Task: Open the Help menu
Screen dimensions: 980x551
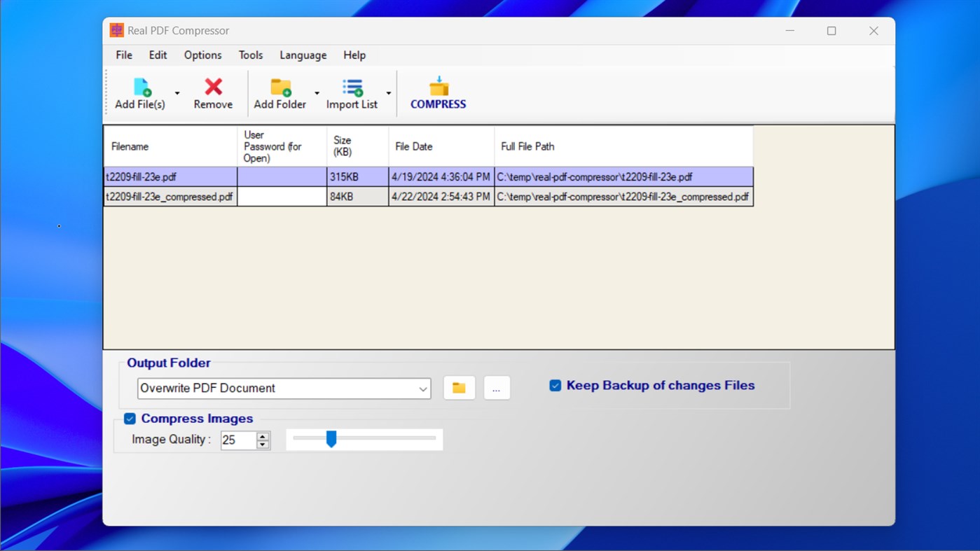Action: [x=354, y=55]
